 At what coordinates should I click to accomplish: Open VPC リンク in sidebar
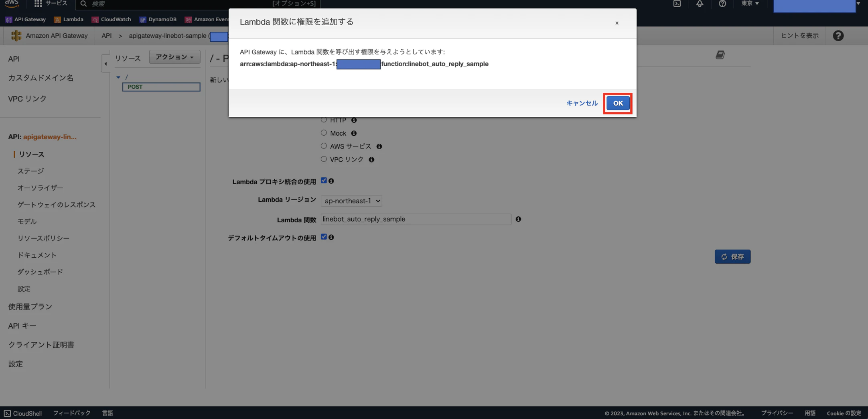[27, 99]
